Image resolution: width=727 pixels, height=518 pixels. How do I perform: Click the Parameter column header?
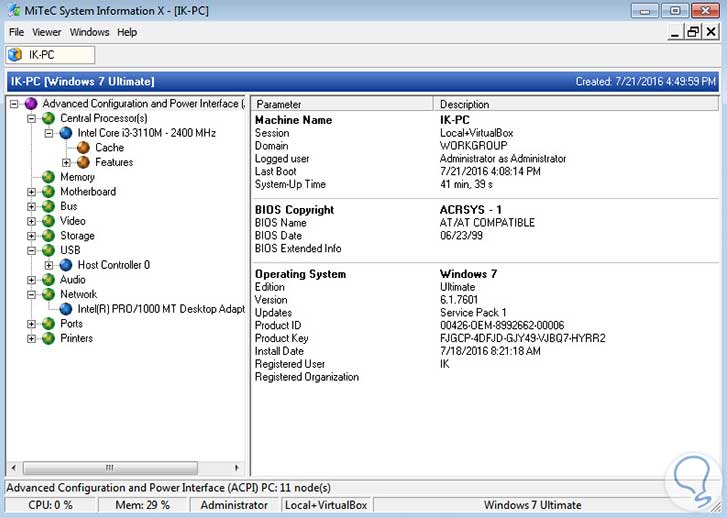pyautogui.click(x=342, y=104)
